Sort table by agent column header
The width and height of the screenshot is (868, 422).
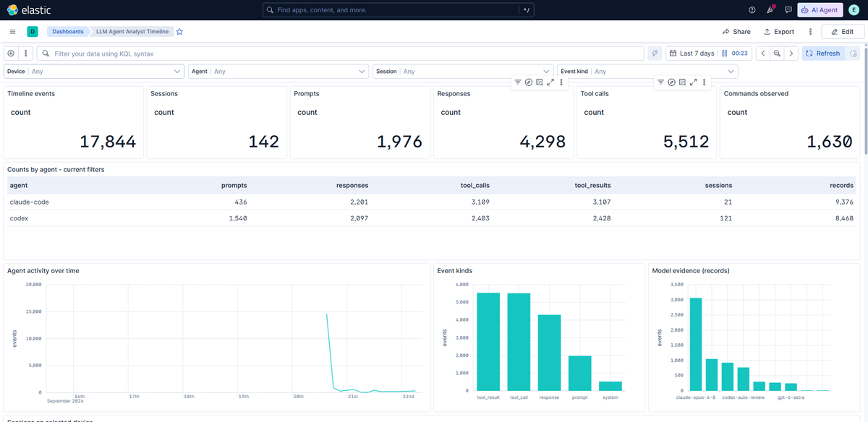pos(18,186)
